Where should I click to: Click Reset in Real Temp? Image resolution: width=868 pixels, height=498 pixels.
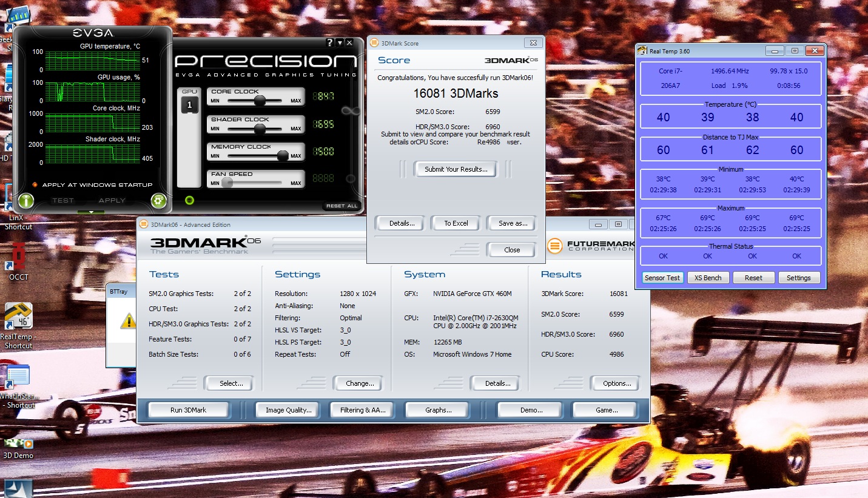point(753,278)
